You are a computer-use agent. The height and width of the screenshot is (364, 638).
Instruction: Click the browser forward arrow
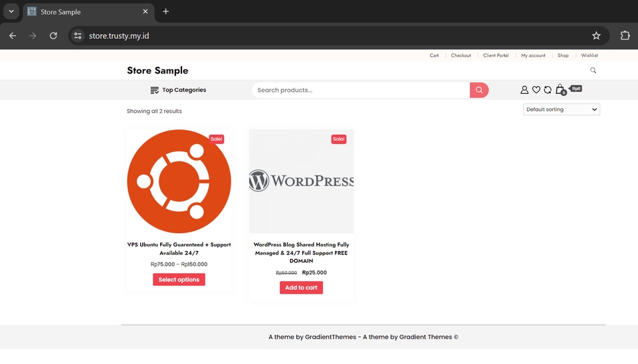(x=33, y=36)
